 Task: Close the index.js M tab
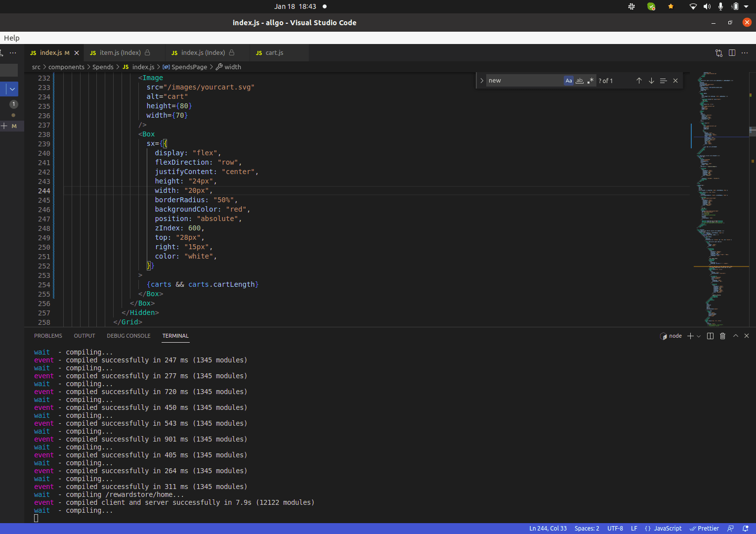pos(77,53)
